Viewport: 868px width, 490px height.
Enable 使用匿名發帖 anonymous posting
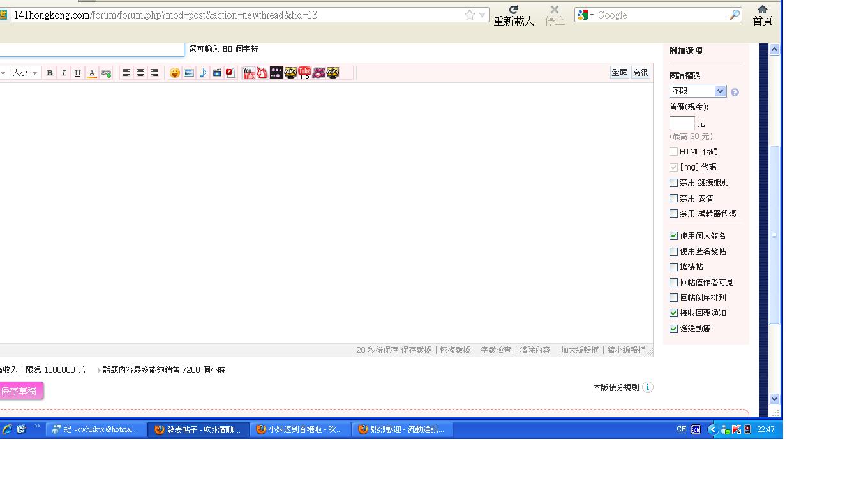[x=673, y=251]
